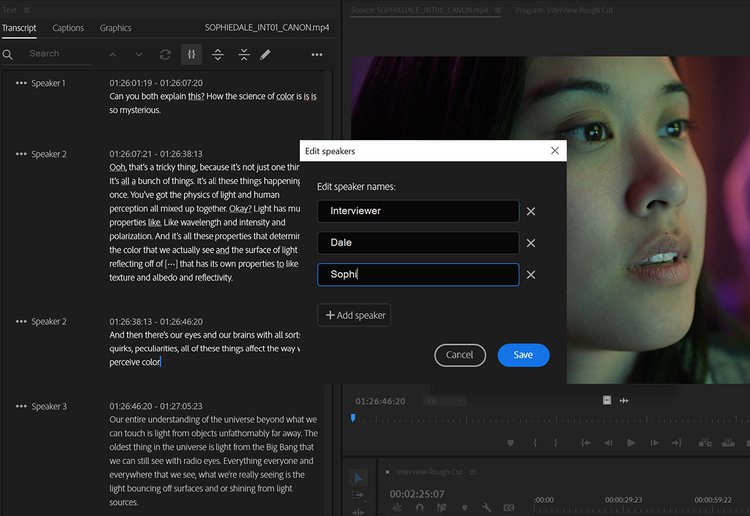This screenshot has width=750, height=516.
Task: Switch to the Captions tab
Action: pyautogui.click(x=68, y=28)
